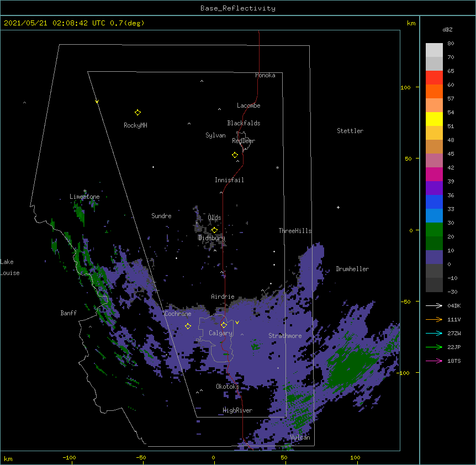Pick the royal blue 33-36 dBZ swatch
Viewport: 476px width, 465px height.
click(434, 202)
